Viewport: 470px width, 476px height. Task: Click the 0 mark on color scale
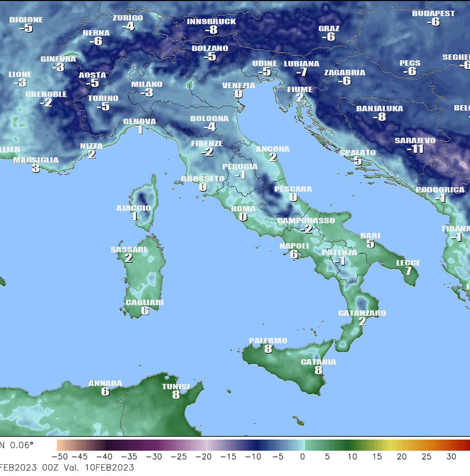point(302,457)
